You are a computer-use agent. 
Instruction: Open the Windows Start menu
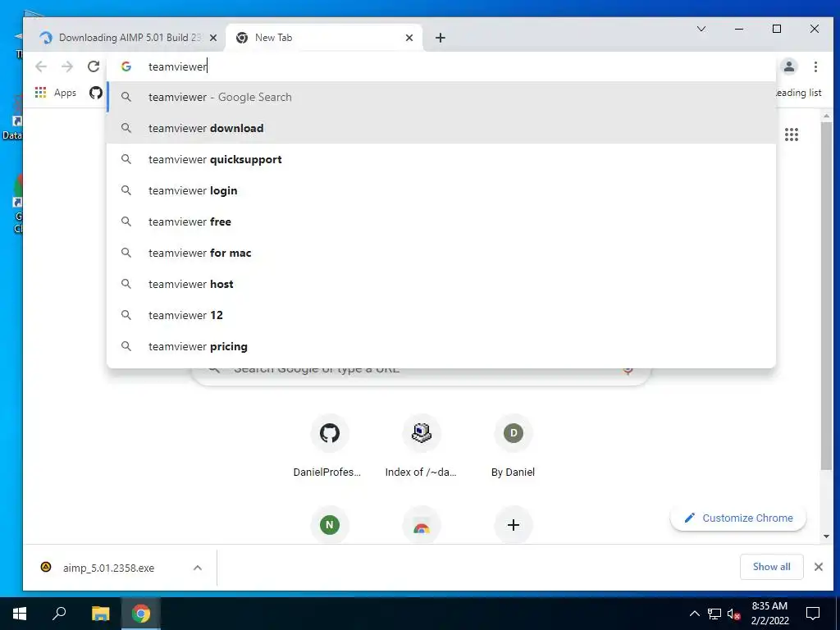[x=20, y=614]
